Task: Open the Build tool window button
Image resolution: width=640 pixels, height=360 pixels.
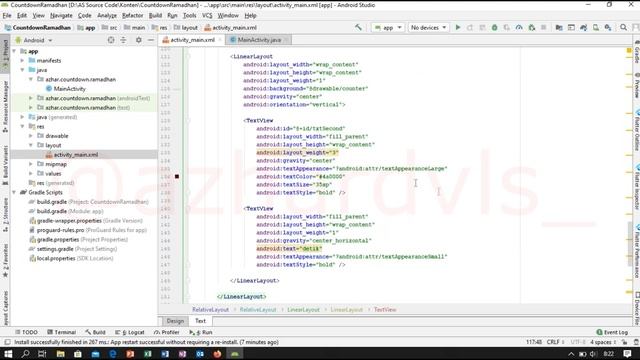Action: coord(96,332)
